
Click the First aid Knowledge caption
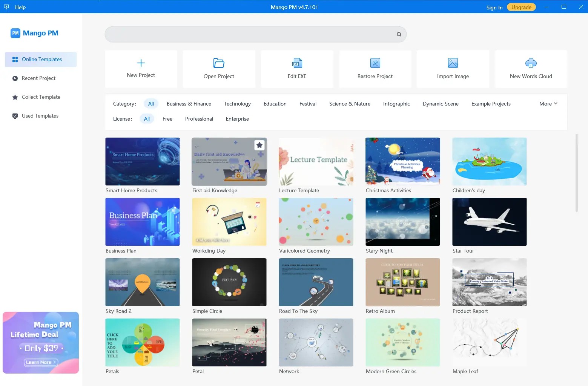[x=215, y=190]
